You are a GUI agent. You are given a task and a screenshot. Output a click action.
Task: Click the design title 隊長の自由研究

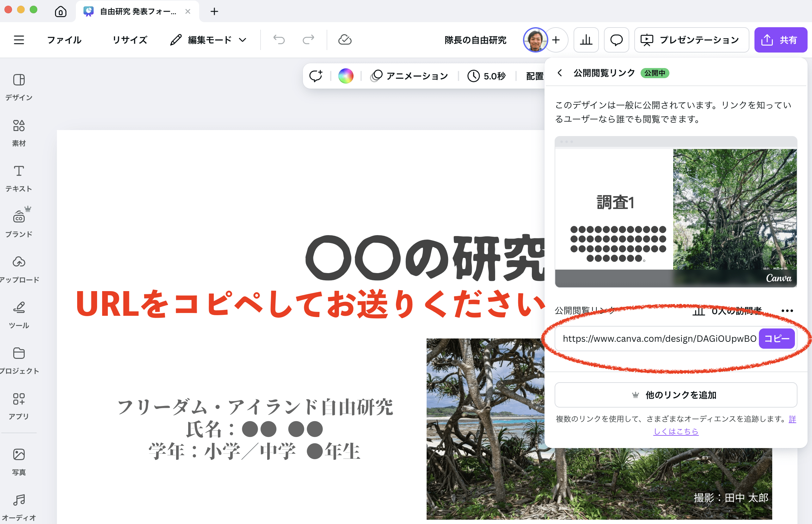(475, 40)
